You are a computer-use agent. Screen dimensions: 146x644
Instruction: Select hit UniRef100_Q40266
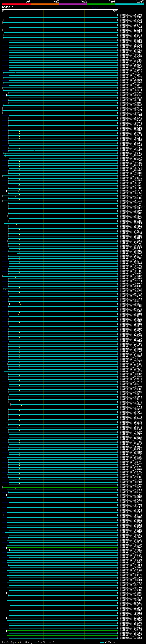click(x=131, y=595)
